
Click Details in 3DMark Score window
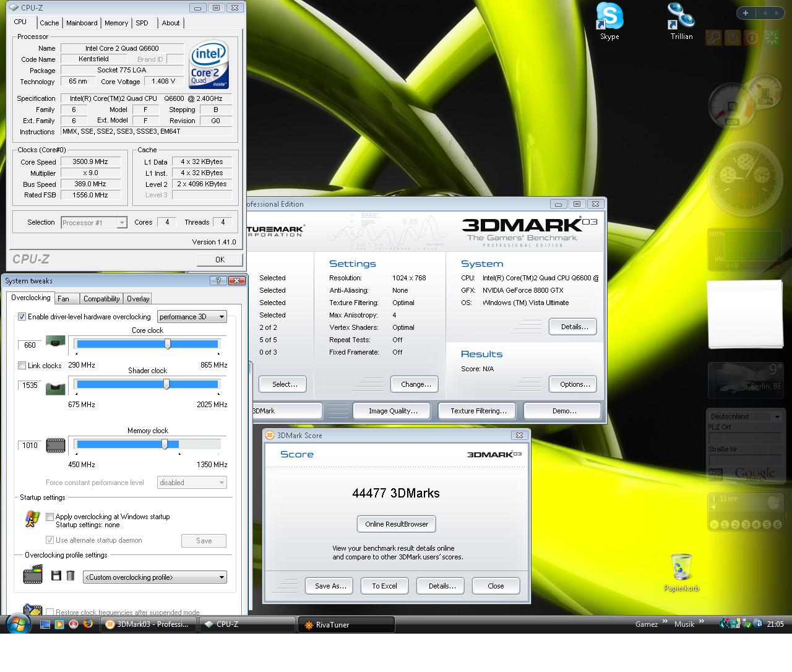pyautogui.click(x=442, y=586)
